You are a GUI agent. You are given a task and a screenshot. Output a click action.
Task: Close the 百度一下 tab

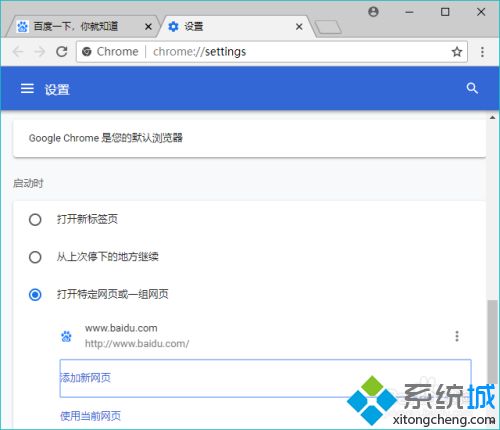148,27
